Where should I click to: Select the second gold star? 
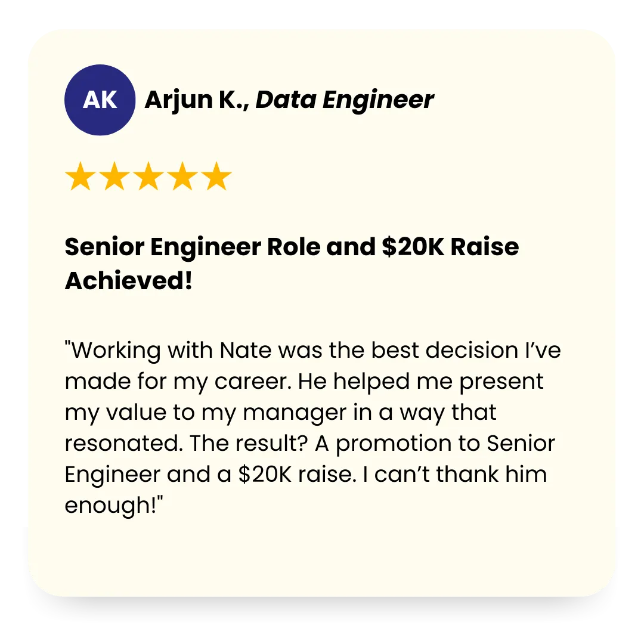click(114, 176)
